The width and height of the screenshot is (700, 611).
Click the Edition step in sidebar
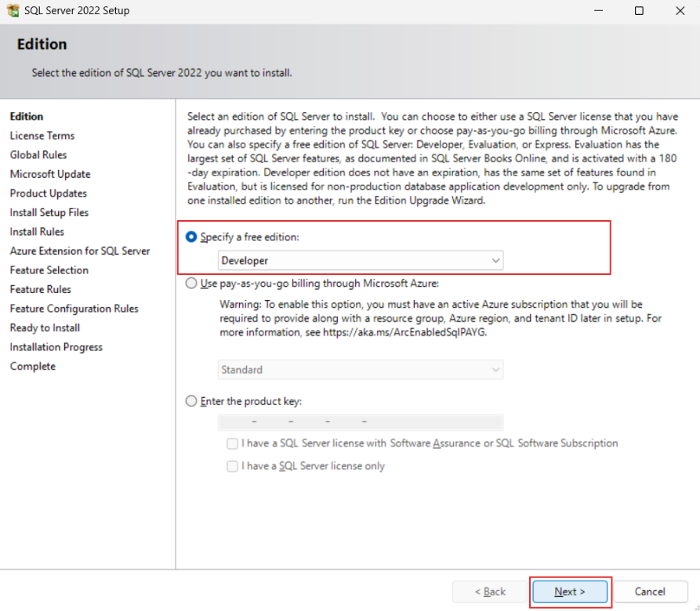pyautogui.click(x=27, y=117)
